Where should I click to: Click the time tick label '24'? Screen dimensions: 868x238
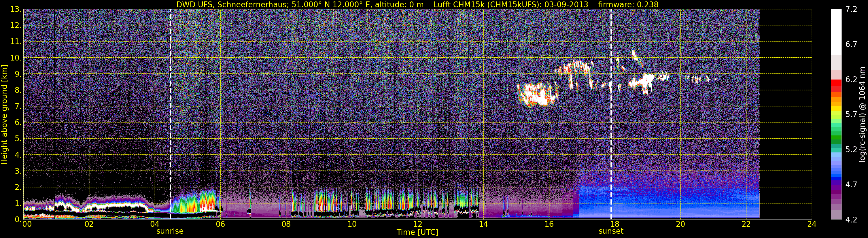(x=812, y=224)
